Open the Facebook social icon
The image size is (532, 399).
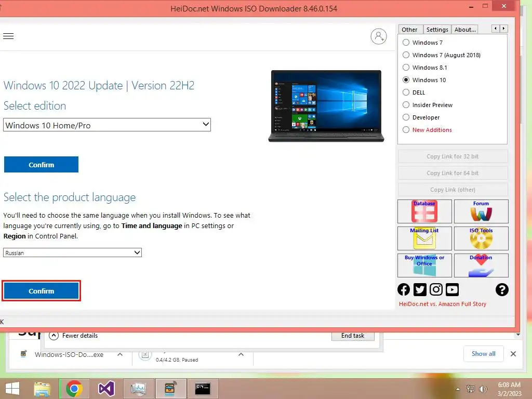click(x=404, y=290)
